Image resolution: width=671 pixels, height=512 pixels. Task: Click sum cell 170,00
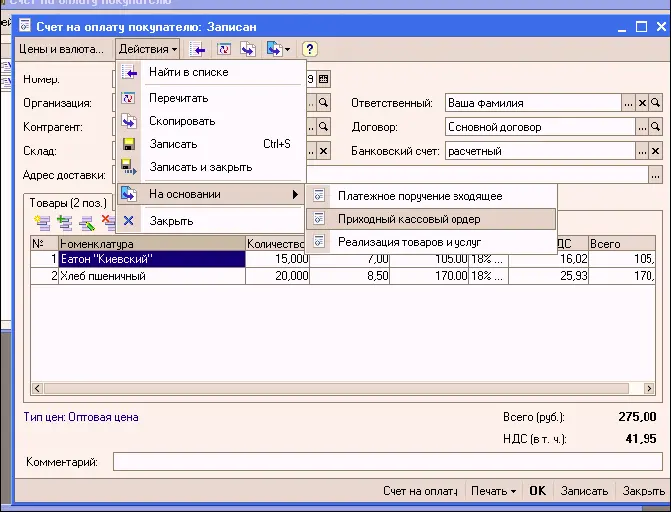[429, 276]
